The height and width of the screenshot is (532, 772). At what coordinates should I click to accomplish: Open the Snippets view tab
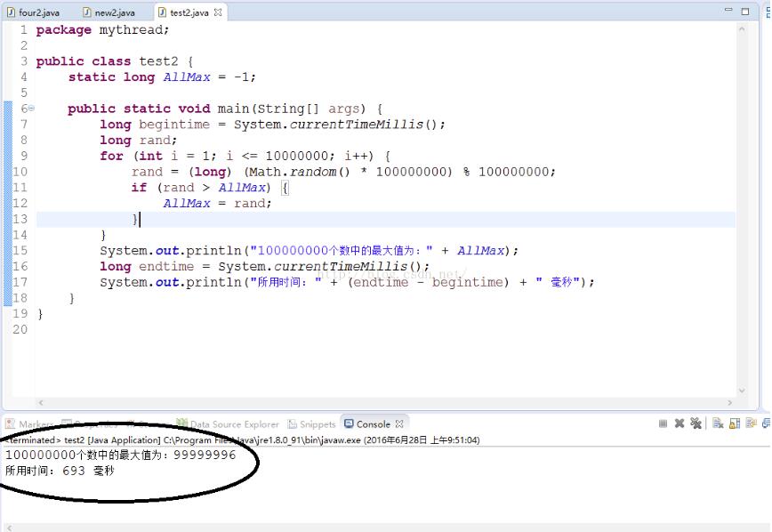pos(311,423)
